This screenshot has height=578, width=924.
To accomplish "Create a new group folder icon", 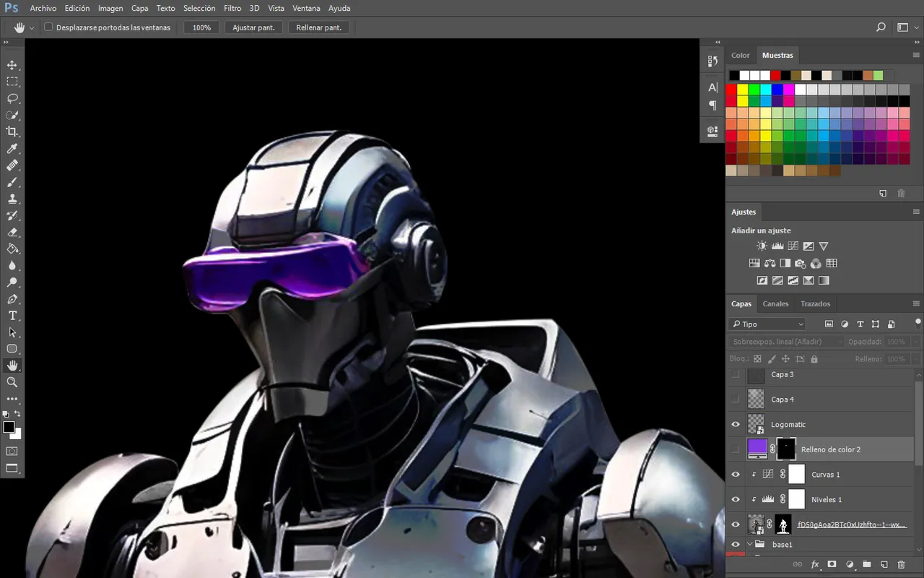I will coord(866,564).
